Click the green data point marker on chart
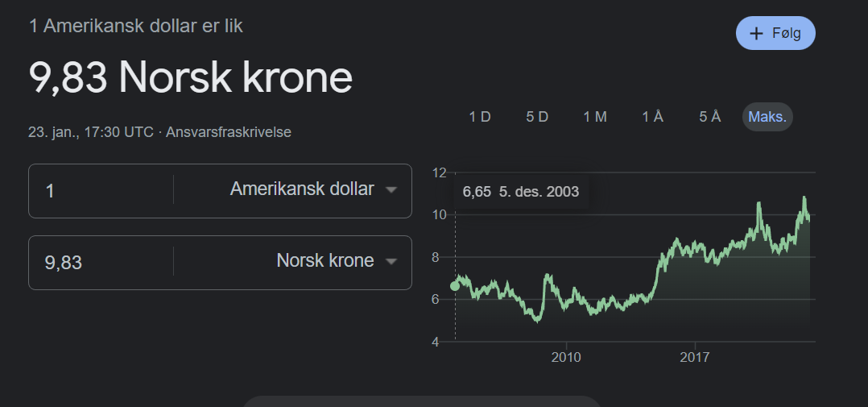Image resolution: width=868 pixels, height=407 pixels. tap(455, 286)
